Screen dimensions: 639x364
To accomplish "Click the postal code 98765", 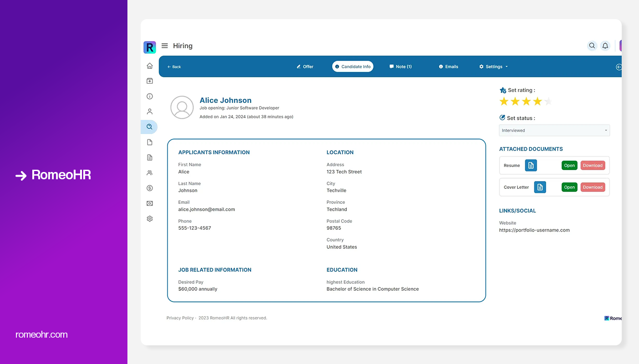I will click(334, 228).
